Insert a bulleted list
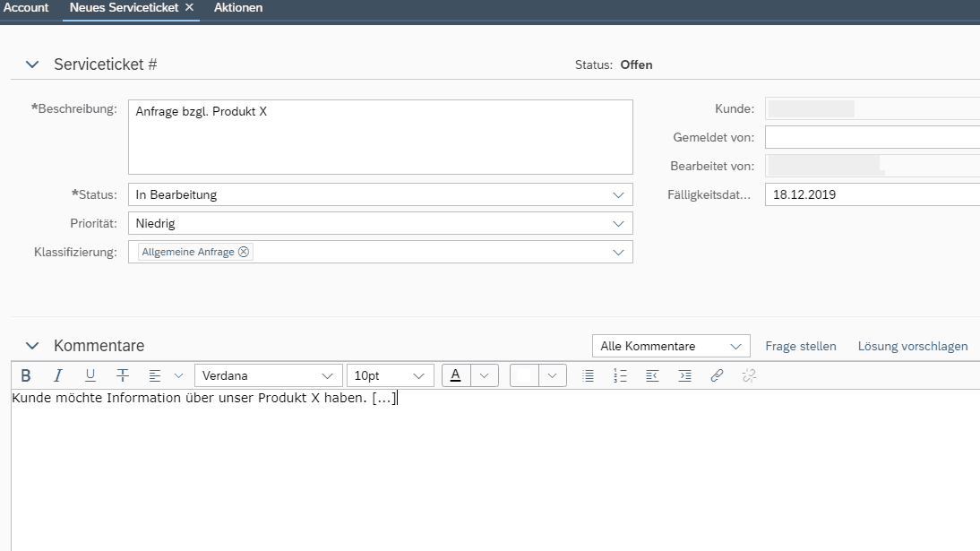Image resolution: width=980 pixels, height=551 pixels. [589, 375]
